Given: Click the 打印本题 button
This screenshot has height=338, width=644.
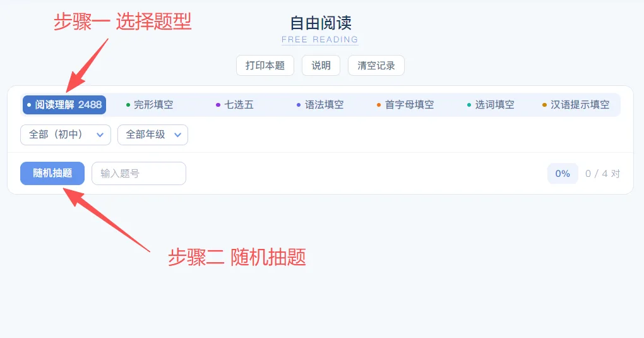Looking at the screenshot, I should [265, 65].
